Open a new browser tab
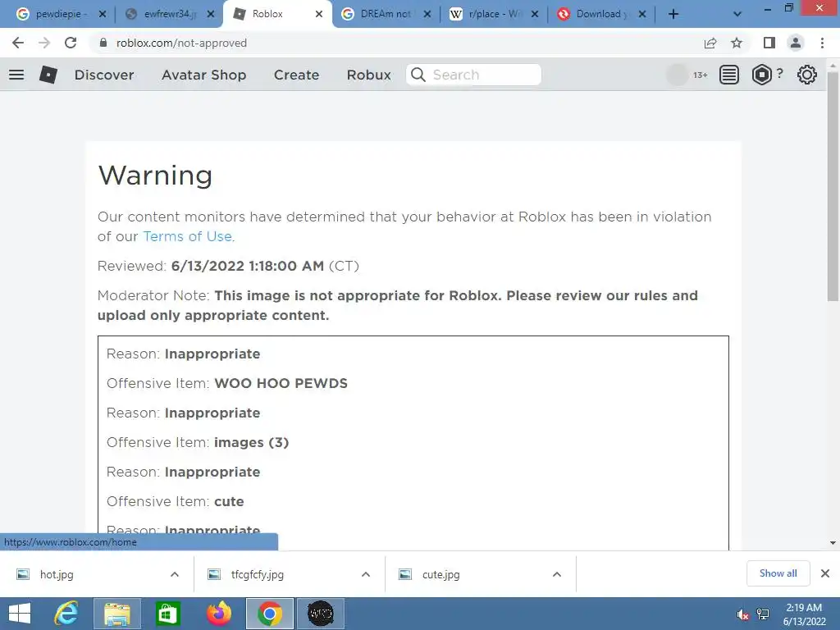 (x=673, y=14)
